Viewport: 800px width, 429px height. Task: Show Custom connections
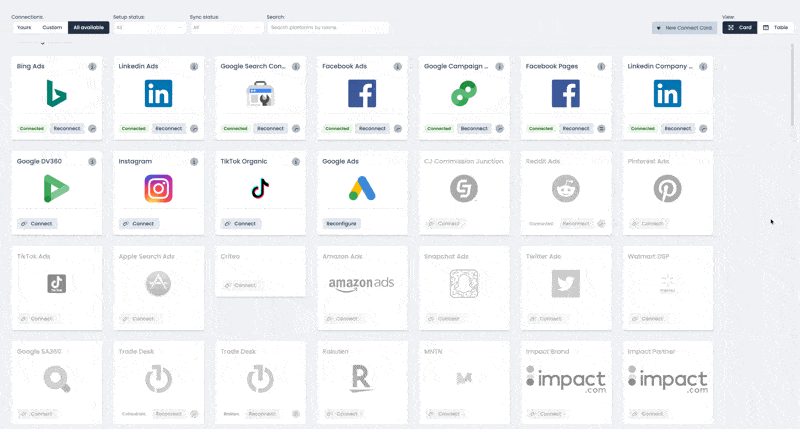pyautogui.click(x=52, y=28)
